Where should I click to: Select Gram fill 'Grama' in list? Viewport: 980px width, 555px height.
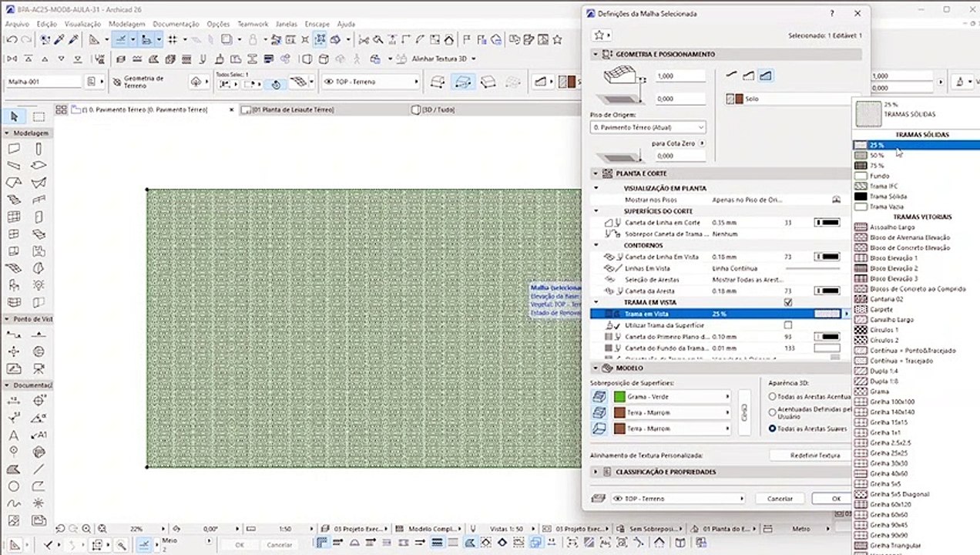pos(879,392)
